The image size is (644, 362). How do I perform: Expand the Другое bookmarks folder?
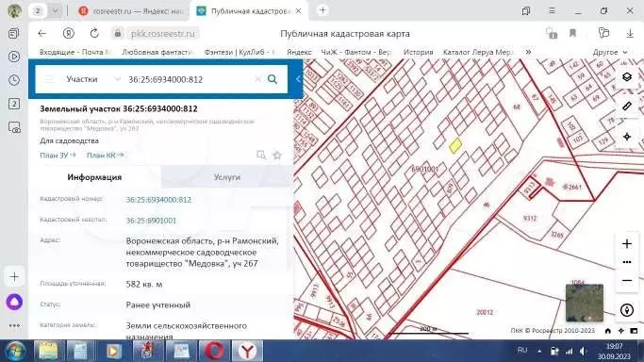[x=610, y=52]
